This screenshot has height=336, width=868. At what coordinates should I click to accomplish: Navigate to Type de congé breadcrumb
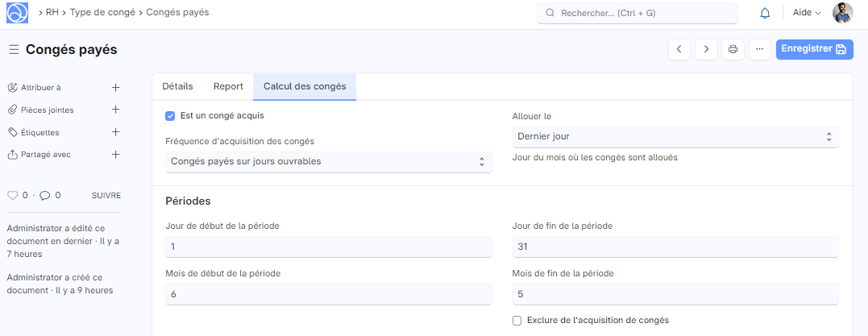click(102, 13)
